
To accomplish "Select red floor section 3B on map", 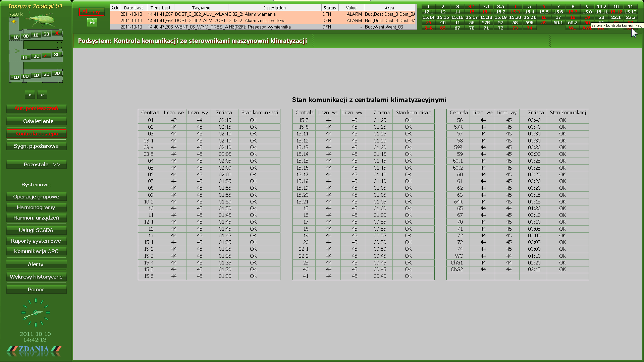I will tap(57, 33).
